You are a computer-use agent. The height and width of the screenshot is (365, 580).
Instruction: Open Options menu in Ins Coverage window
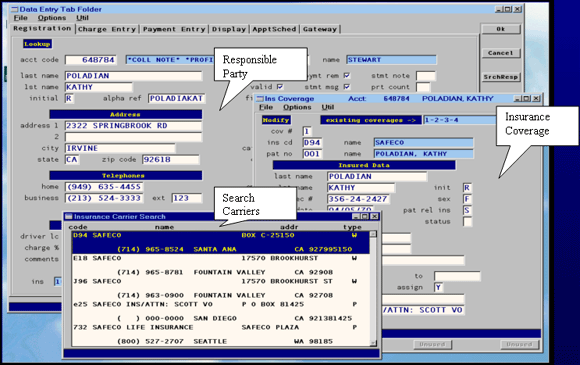(297, 107)
